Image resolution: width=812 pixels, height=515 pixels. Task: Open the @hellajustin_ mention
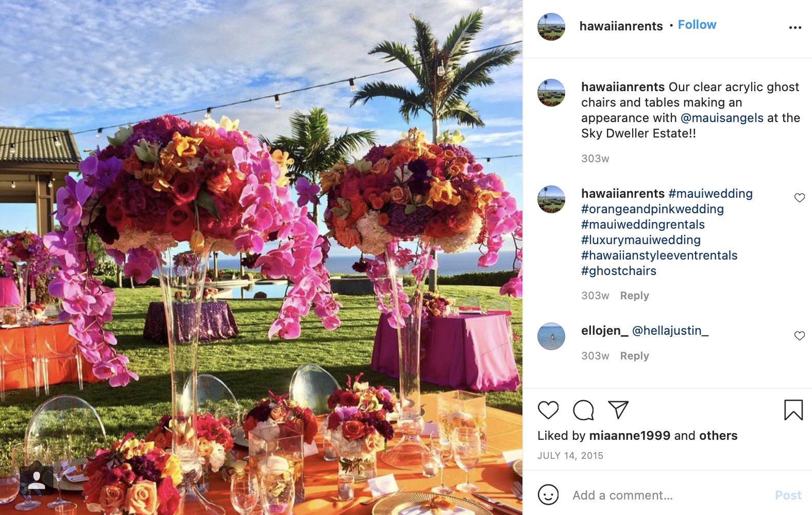point(670,331)
